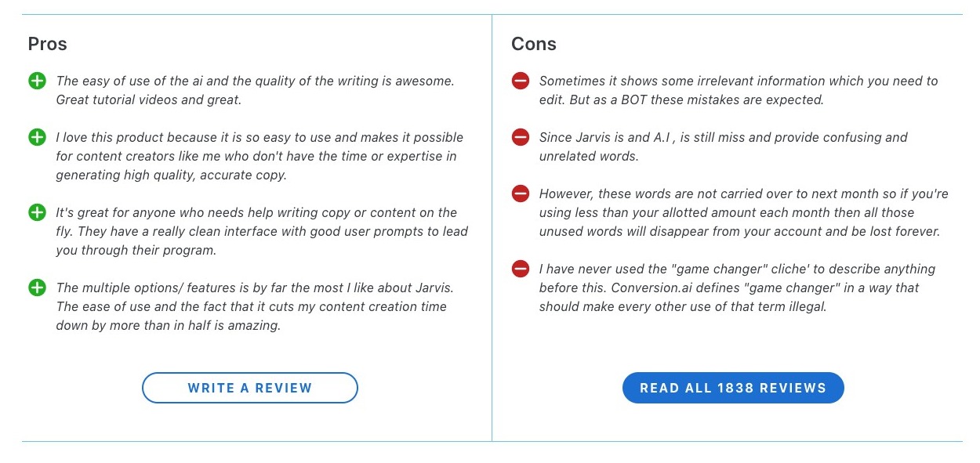Viewport: 980px width, 463px height.
Task: Click green plus icon beside "I love this product"
Action: 37,137
